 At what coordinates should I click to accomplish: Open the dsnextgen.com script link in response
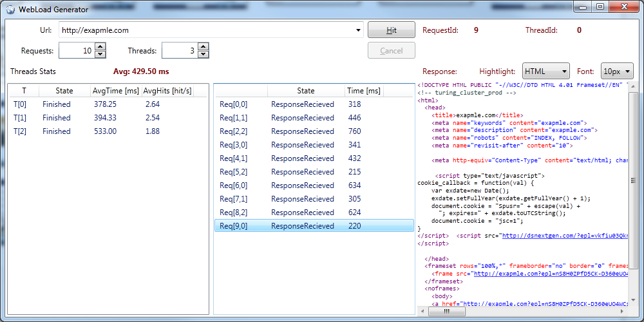click(x=565, y=236)
